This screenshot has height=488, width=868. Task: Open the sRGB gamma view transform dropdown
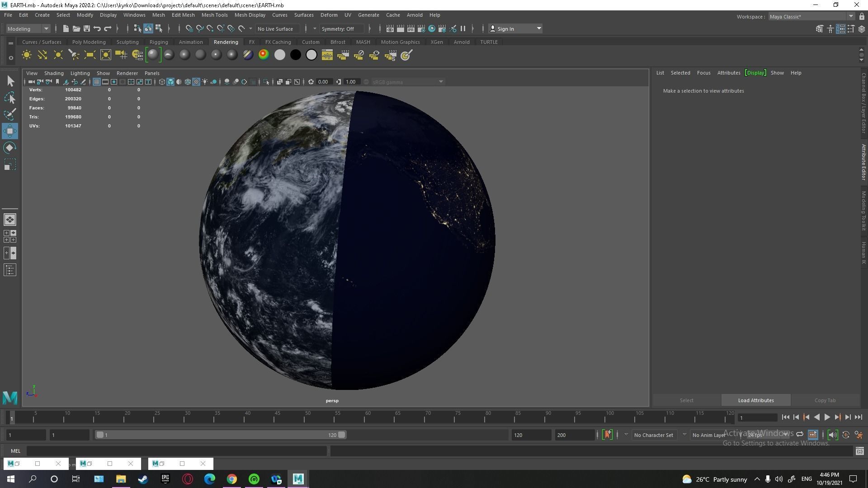pos(407,82)
